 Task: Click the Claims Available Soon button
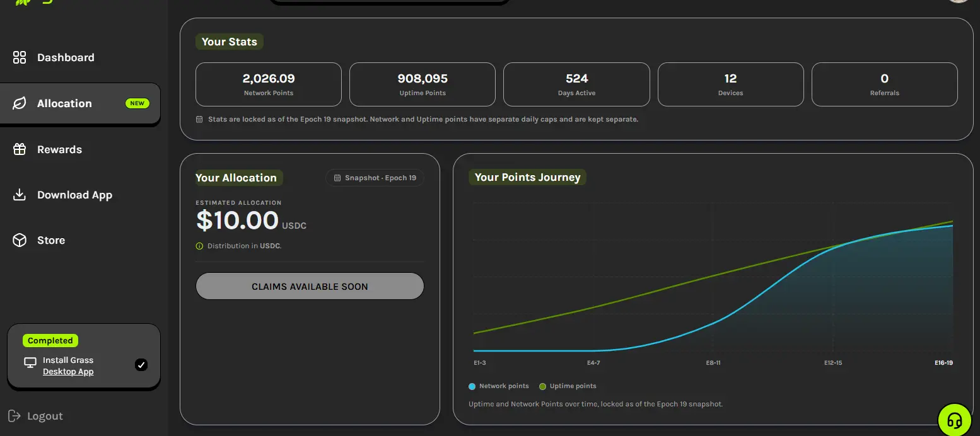coord(310,286)
